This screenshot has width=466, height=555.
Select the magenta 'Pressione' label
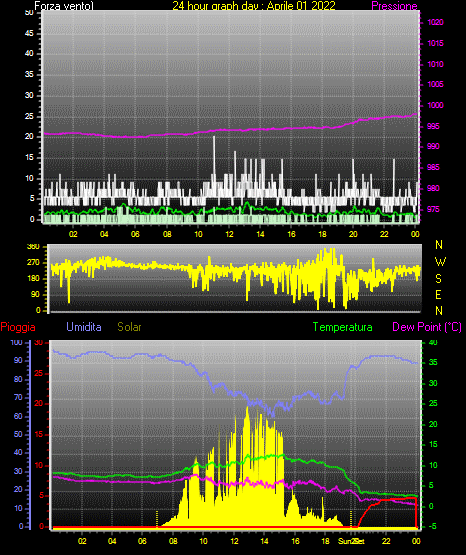(x=394, y=6)
